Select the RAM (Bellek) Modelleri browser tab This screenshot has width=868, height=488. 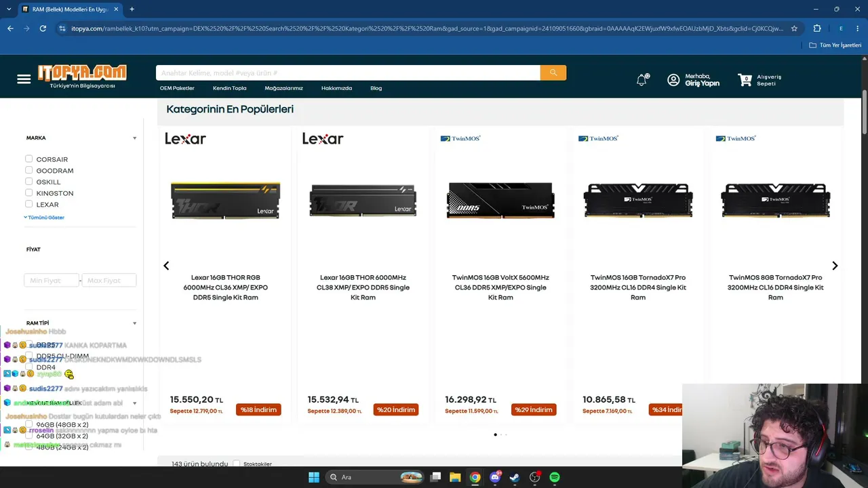(70, 9)
